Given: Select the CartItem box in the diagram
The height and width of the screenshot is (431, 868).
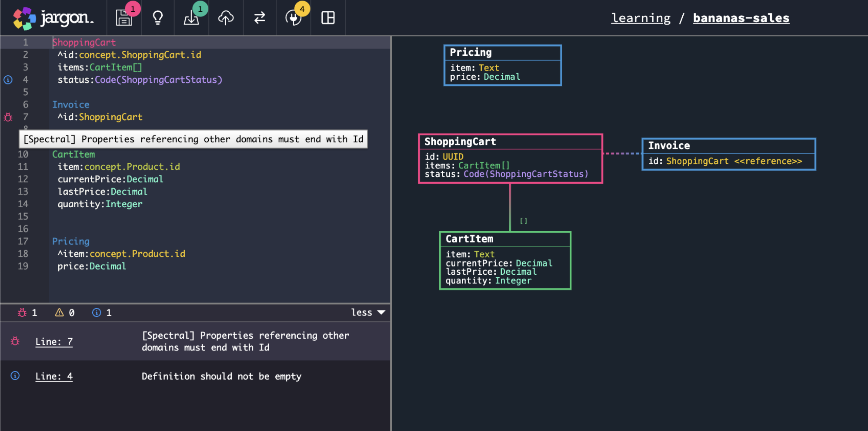Looking at the screenshot, I should pos(505,260).
